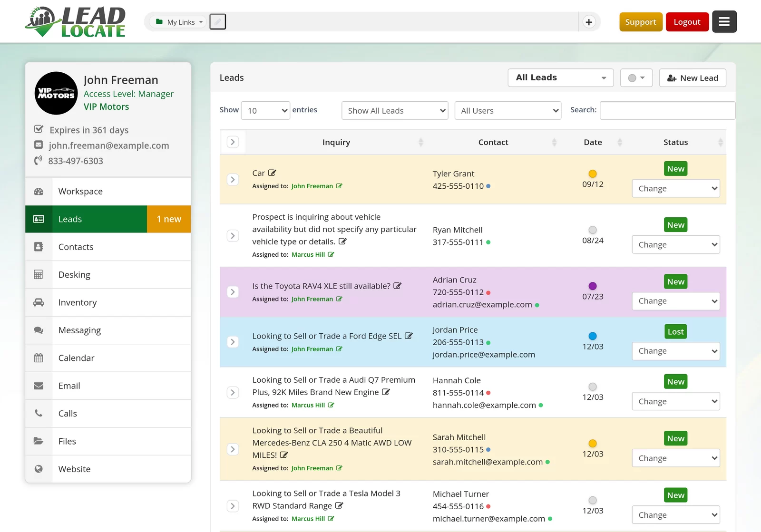This screenshot has height=532, width=761.
Task: Expand the Tyler Grant lead row
Action: click(233, 180)
